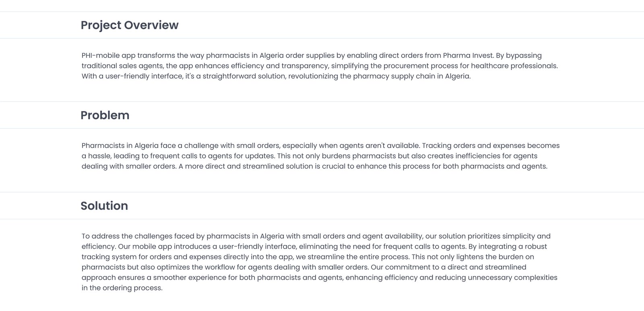Click the phrase "traditional sales agents"

click(x=122, y=66)
